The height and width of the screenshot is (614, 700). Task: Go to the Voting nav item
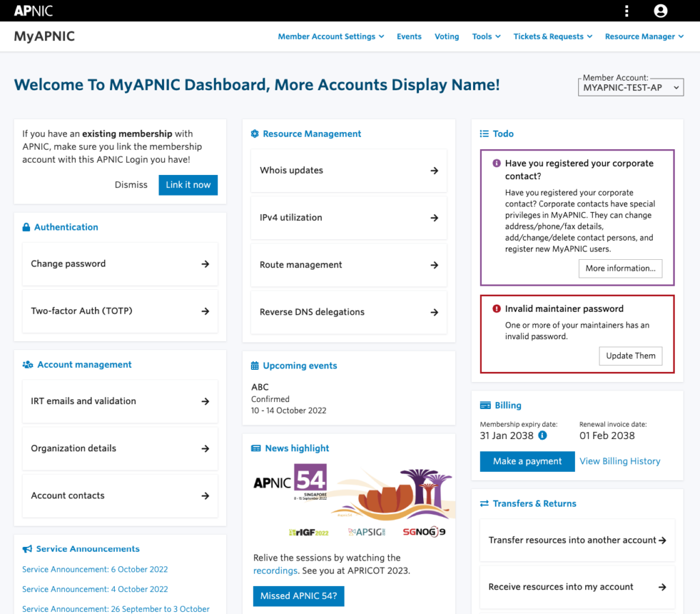447,37
